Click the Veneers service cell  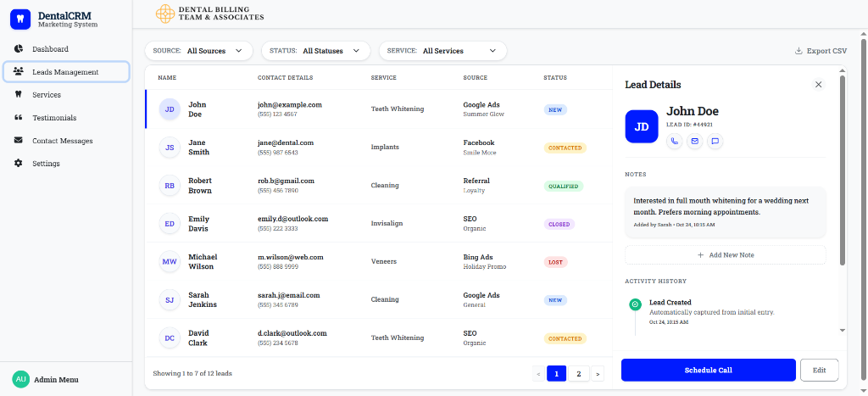click(x=384, y=261)
